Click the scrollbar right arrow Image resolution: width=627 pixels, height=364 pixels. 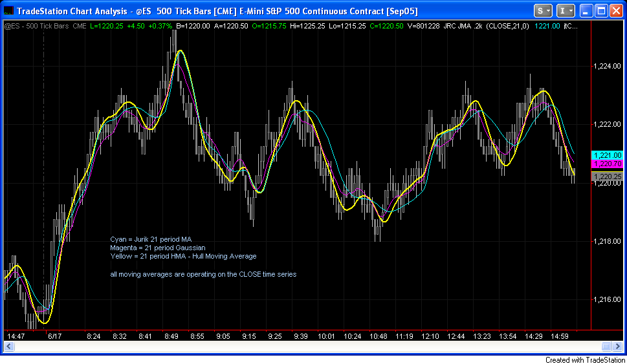click(618, 346)
